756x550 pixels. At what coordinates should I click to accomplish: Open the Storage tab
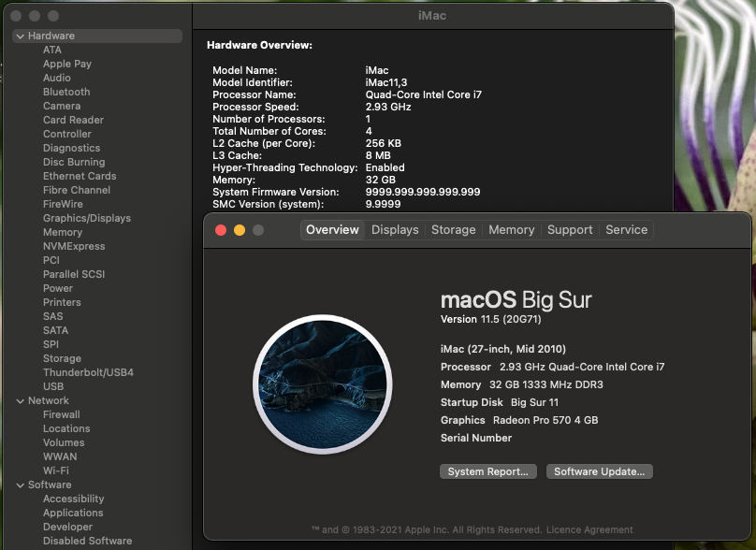pyautogui.click(x=453, y=230)
